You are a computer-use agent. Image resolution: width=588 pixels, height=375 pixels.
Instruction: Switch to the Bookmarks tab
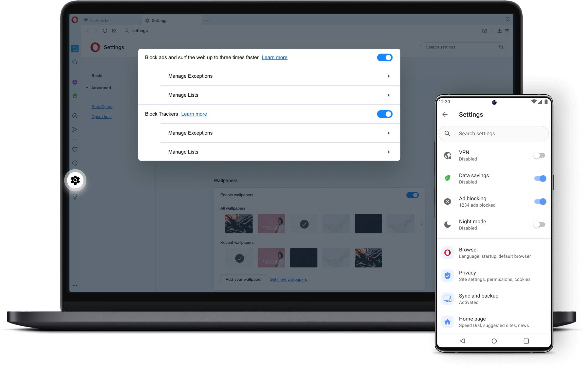99,20
